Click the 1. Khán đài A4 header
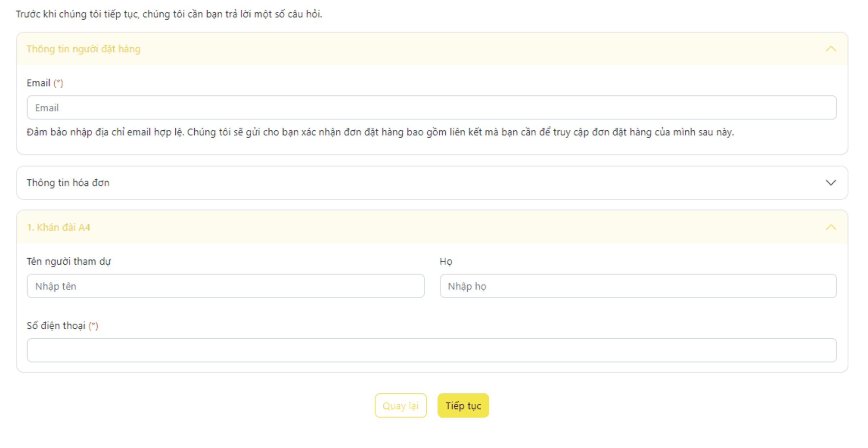Viewport: 868px width, 448px height. 432,227
